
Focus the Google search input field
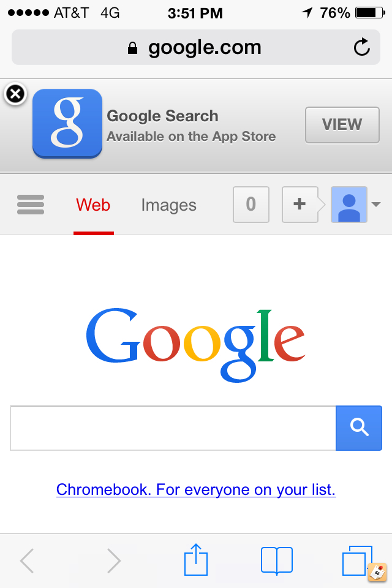pyautogui.click(x=173, y=428)
